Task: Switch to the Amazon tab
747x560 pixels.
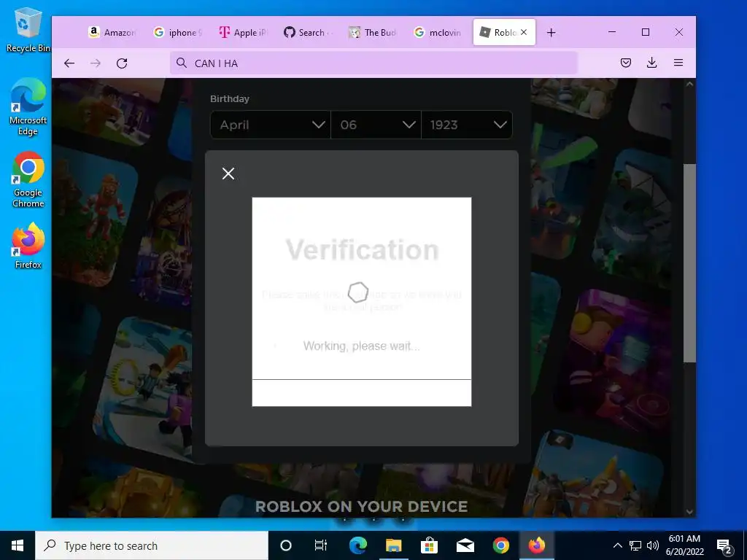Action: (113, 32)
